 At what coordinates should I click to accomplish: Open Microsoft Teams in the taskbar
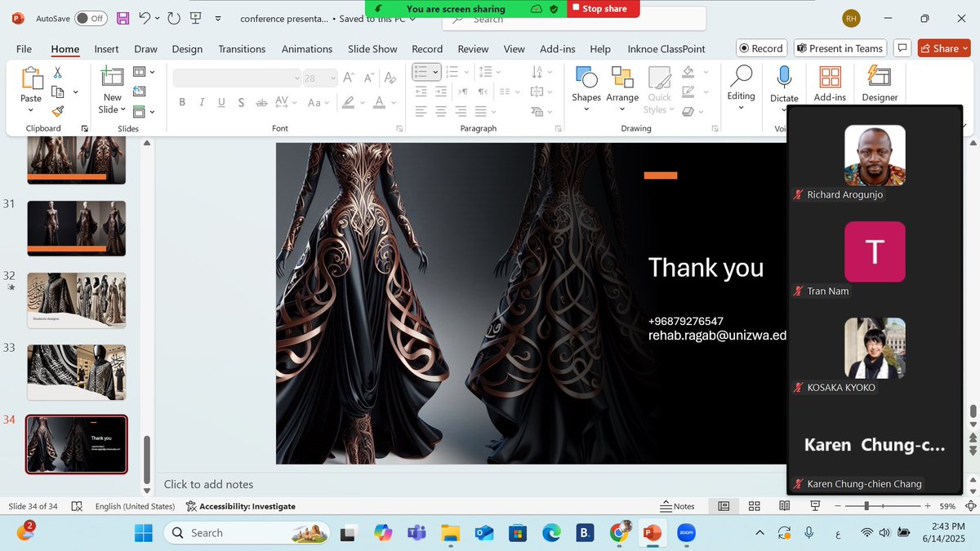(x=416, y=532)
